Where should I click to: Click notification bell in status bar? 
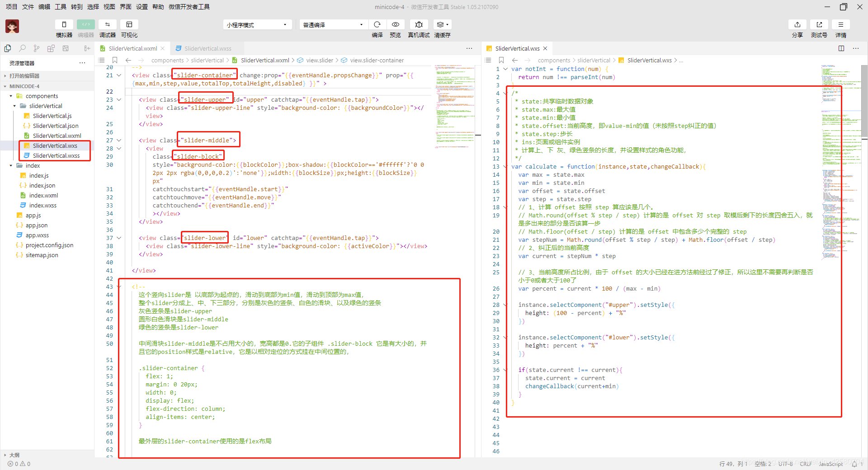[x=854, y=464]
